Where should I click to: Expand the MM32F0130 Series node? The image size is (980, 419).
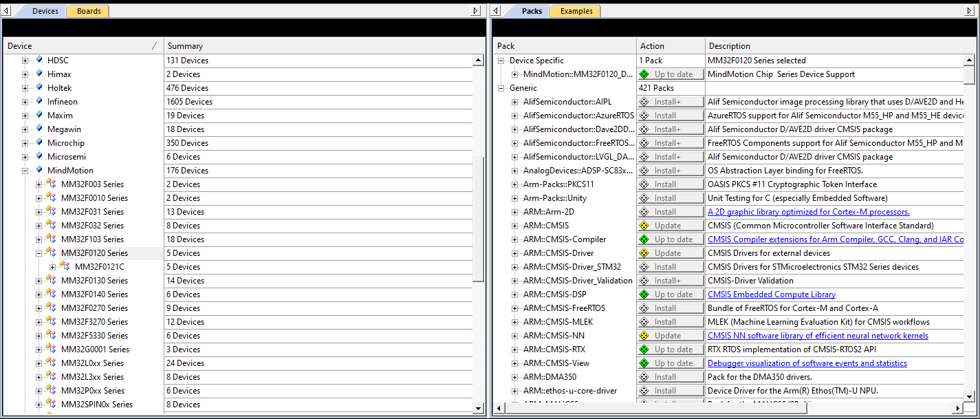pyautogui.click(x=39, y=281)
